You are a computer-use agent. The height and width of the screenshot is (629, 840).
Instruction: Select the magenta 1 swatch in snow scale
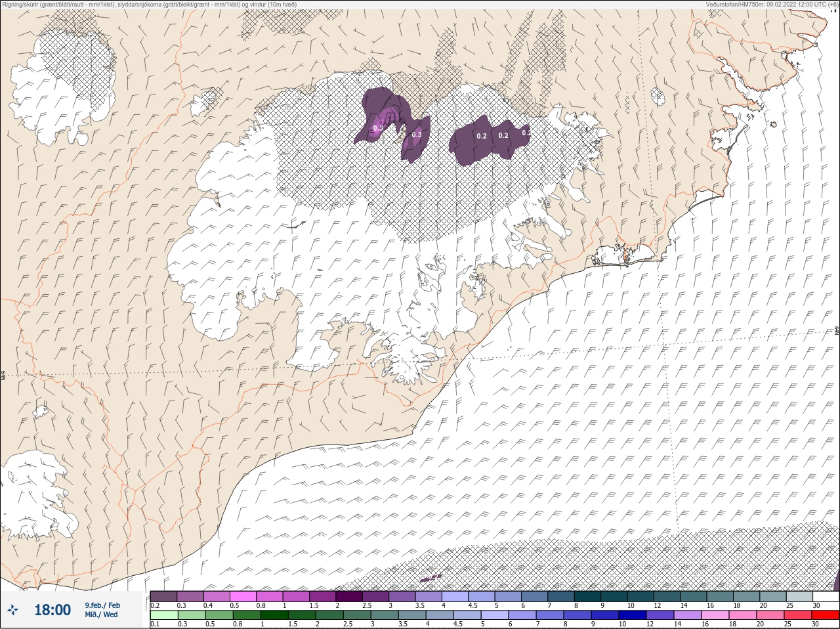pos(296,596)
